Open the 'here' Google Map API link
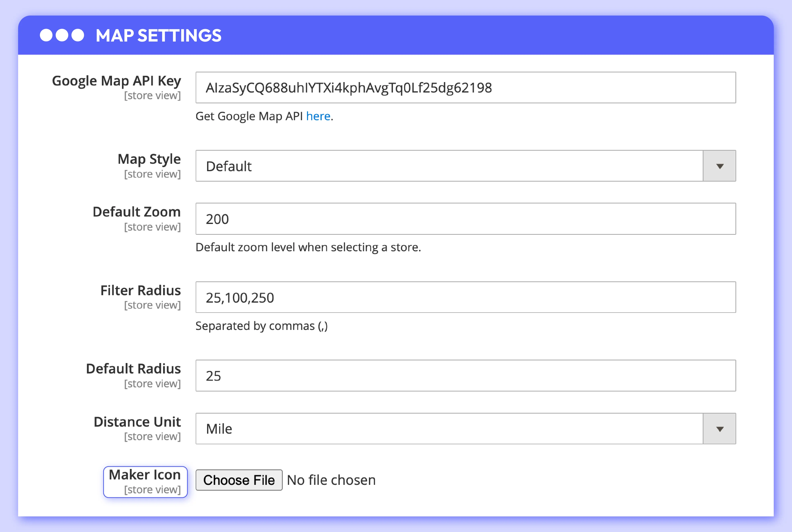The width and height of the screenshot is (792, 532). coord(318,116)
